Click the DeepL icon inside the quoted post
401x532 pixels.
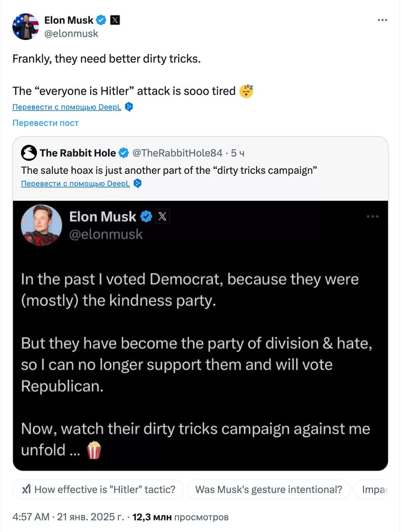[138, 183]
